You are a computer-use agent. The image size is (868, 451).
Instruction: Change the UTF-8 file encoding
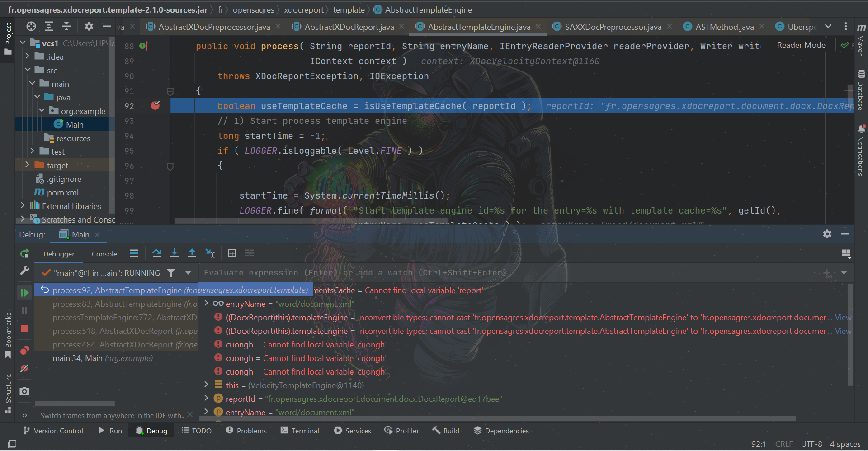point(811,444)
